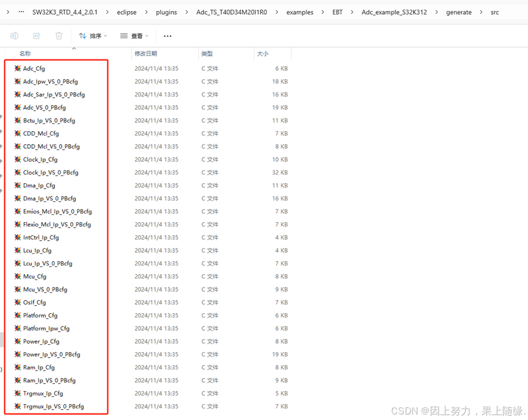Navigate to plugins breadcrumb folder
Image resolution: width=528 pixels, height=420 pixels.
pos(166,12)
